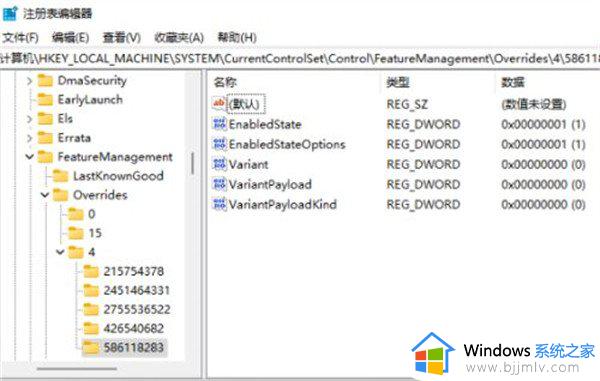This screenshot has width=600, height=381.
Task: Click folder icon of key 2755536522
Action: click(x=91, y=309)
